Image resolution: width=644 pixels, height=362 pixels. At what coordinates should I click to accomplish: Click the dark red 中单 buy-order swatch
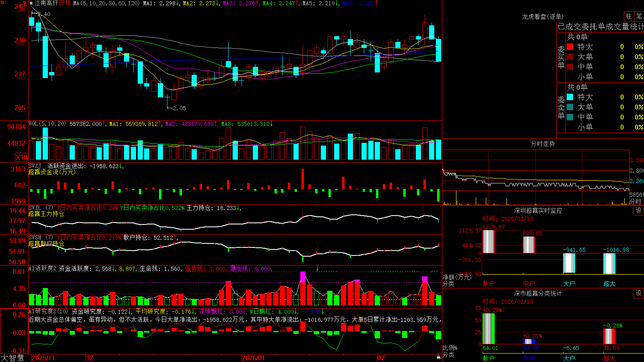point(570,66)
